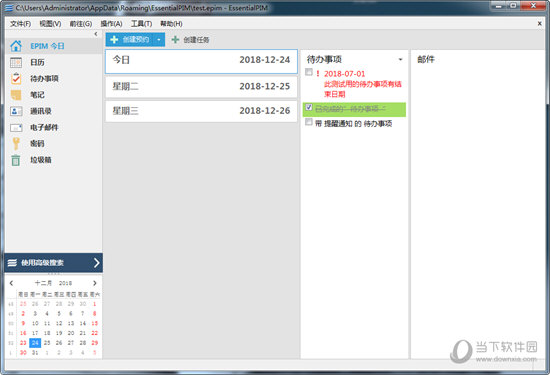The image size is (550, 375).
Task: Select the 电子邮件 sidebar label
Action: 44,127
